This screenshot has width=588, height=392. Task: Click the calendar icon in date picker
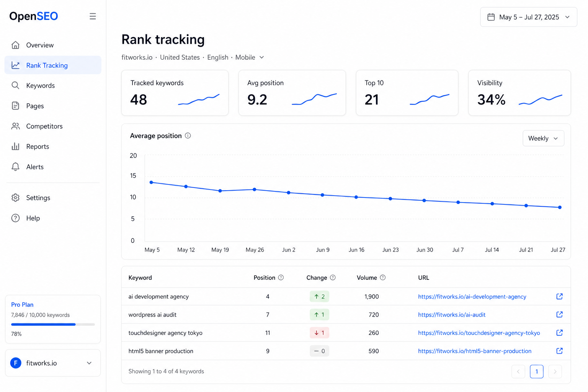(491, 17)
